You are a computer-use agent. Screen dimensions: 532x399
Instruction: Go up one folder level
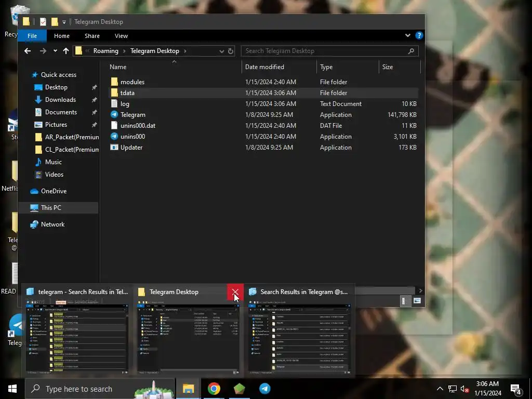66,51
